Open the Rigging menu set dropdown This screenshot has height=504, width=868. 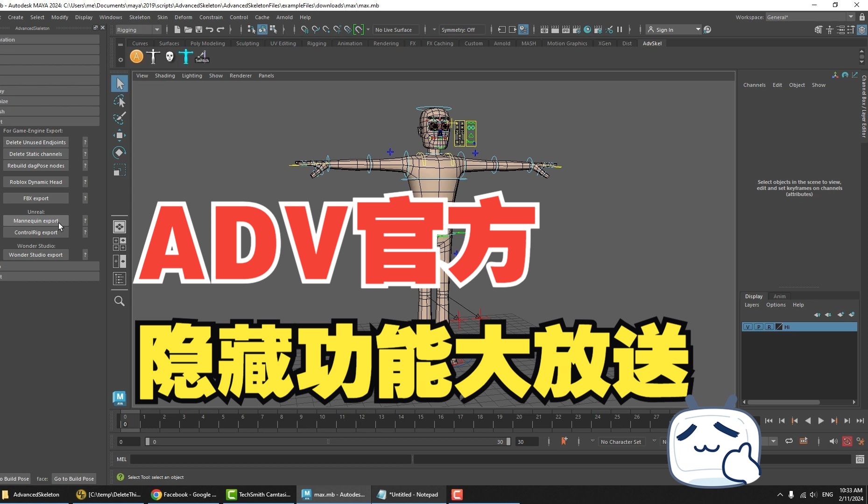[x=138, y=29]
